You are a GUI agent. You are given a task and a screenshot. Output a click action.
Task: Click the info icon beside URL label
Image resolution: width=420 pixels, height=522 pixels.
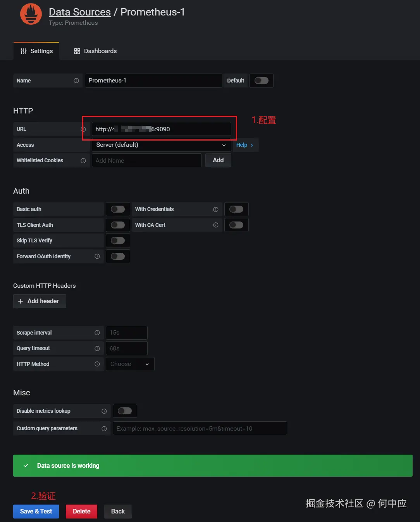(83, 129)
